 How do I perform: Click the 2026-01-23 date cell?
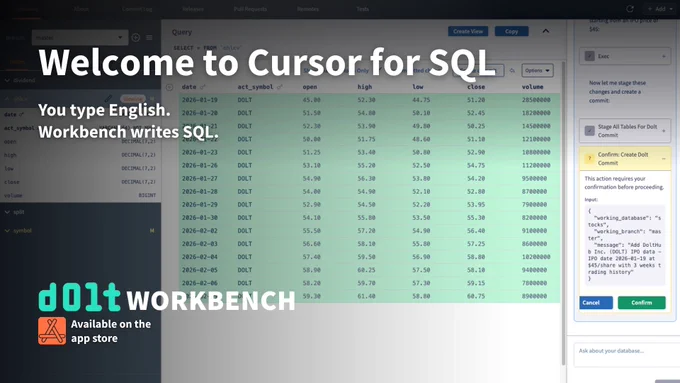point(199,152)
